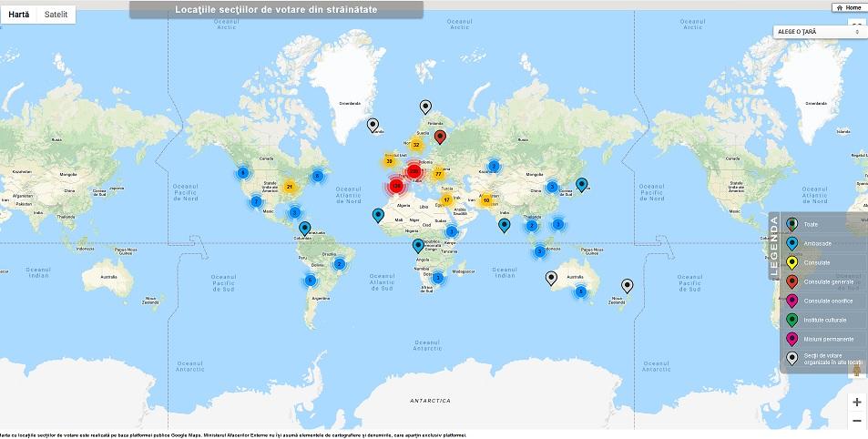Choose Misiuni permanente magenta legend pin
868x439 pixels.
792,339
